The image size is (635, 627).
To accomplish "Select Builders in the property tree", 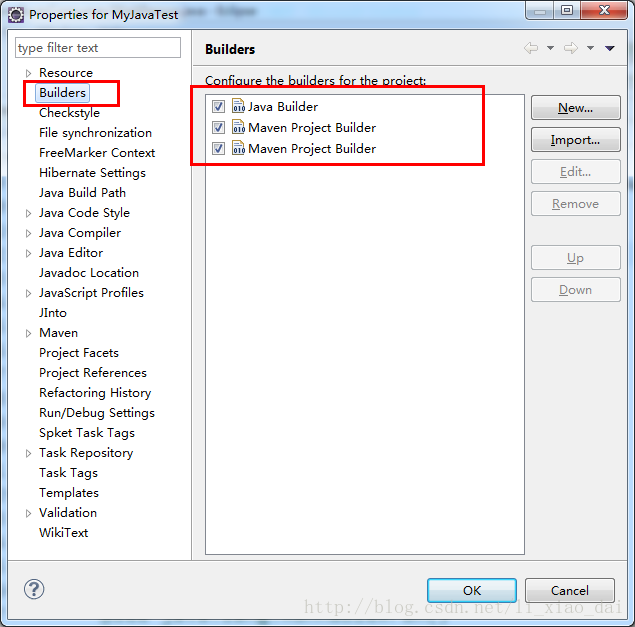I will [62, 93].
